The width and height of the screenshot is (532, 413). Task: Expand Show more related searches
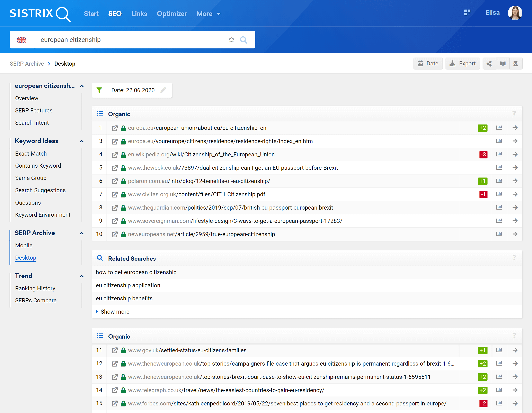(112, 312)
